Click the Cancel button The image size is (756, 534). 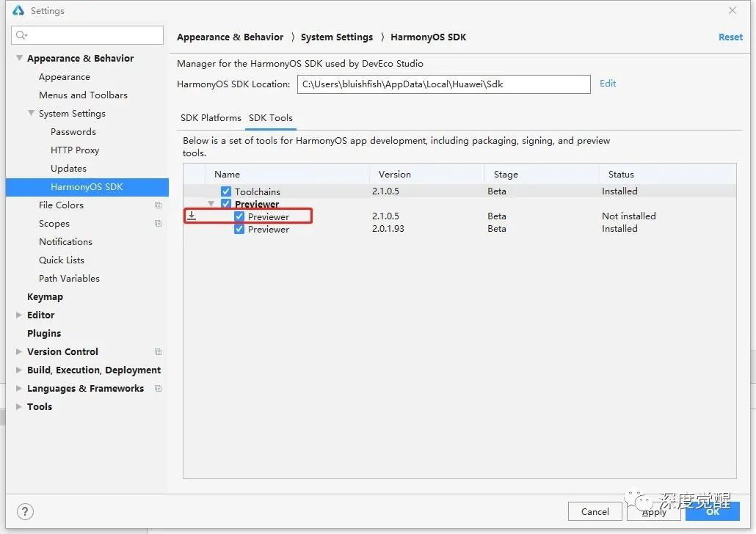(x=595, y=511)
